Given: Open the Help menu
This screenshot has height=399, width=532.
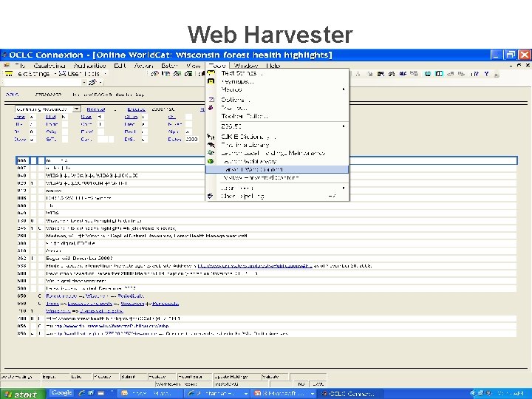Looking at the screenshot, I should [273, 66].
